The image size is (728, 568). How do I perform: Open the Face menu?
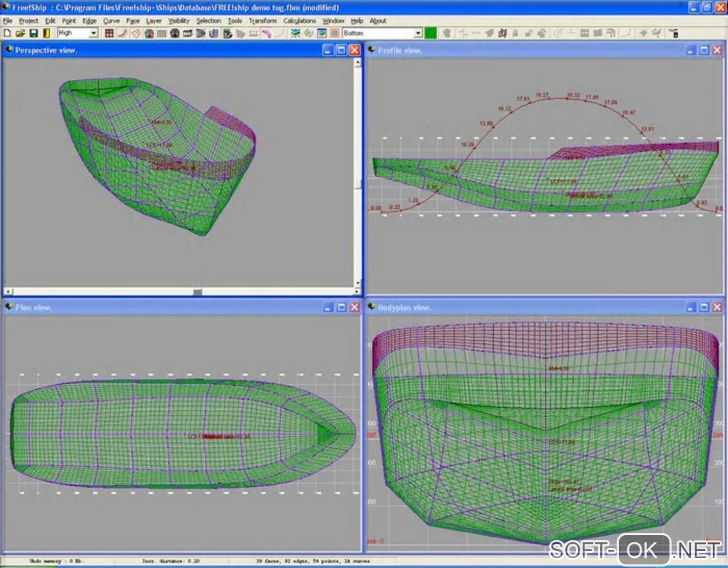click(133, 21)
